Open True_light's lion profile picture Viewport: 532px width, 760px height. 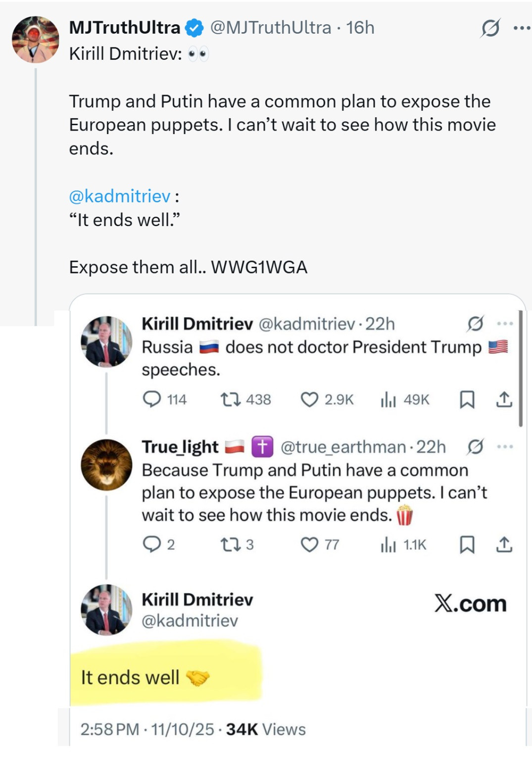(x=106, y=465)
